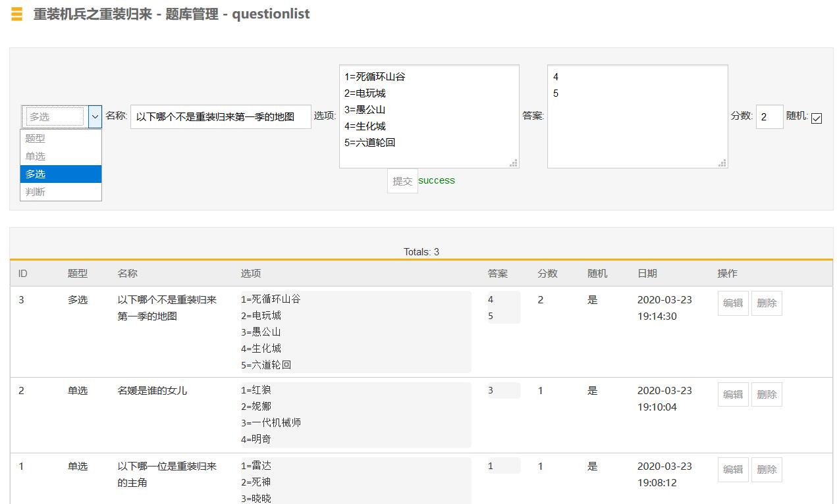The width and height of the screenshot is (837, 504).
Task: Click the date 2020-03-23 19:14:30
Action: click(664, 308)
